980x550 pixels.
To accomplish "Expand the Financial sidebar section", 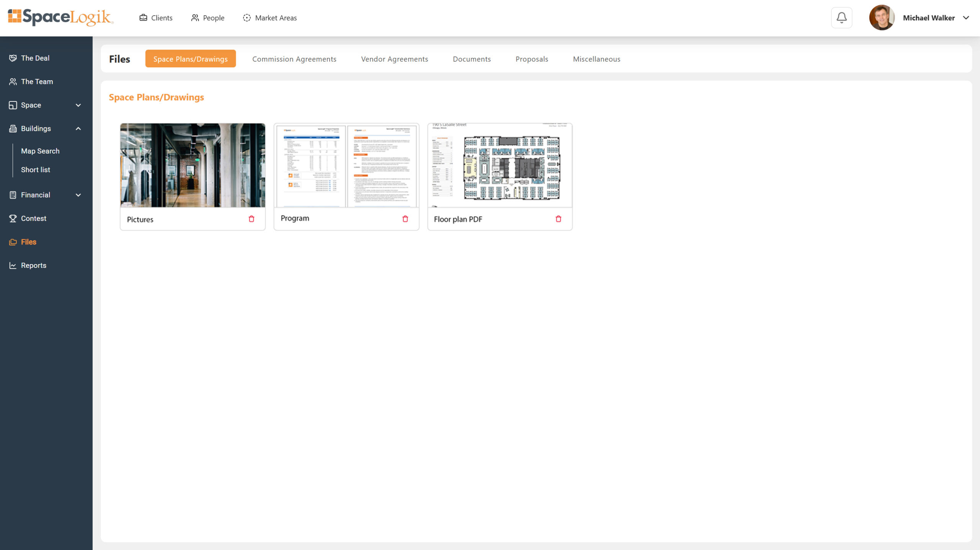I will pos(78,195).
